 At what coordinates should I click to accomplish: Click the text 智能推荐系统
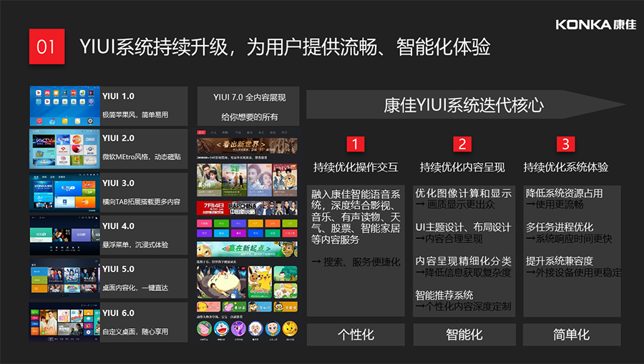coord(444,295)
